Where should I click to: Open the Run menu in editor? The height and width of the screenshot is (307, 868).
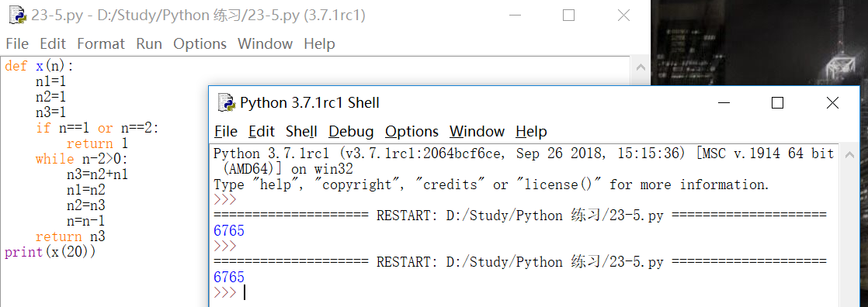[149, 43]
